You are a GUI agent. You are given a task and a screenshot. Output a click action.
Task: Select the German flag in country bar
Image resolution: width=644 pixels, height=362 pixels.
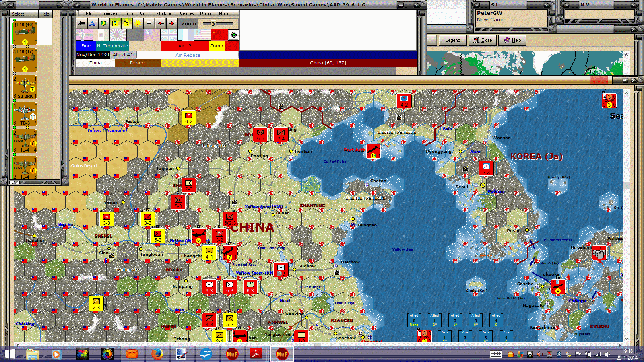tap(84, 35)
